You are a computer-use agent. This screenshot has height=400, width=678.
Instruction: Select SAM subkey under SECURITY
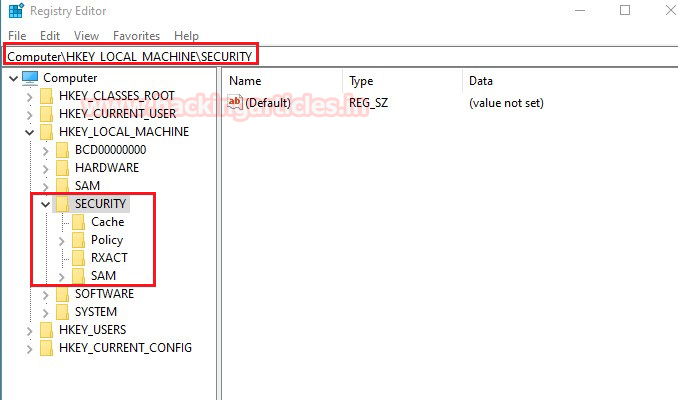103,276
